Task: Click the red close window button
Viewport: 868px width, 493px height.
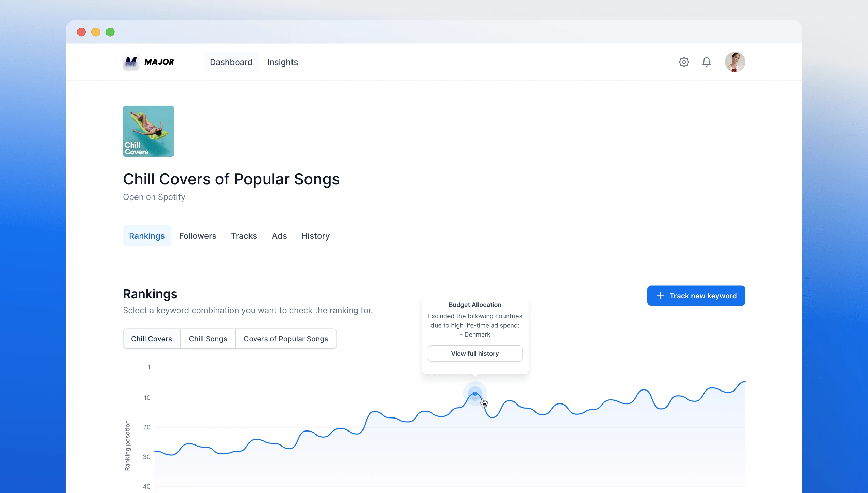Action: (x=81, y=32)
